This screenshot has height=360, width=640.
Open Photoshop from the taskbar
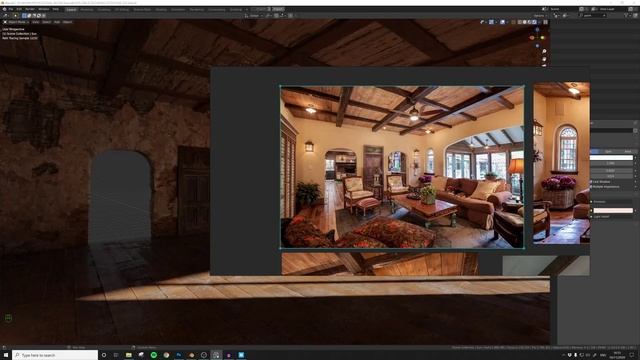[179, 355]
